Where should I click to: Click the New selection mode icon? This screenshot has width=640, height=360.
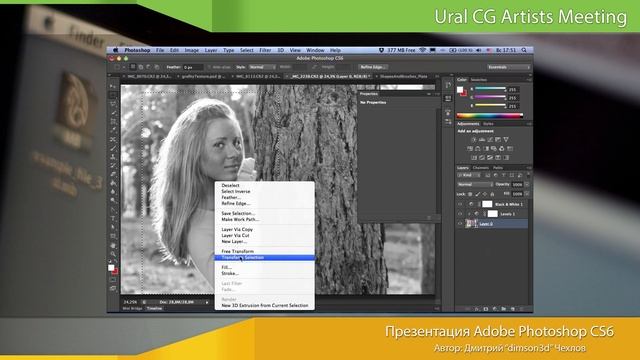[133, 67]
